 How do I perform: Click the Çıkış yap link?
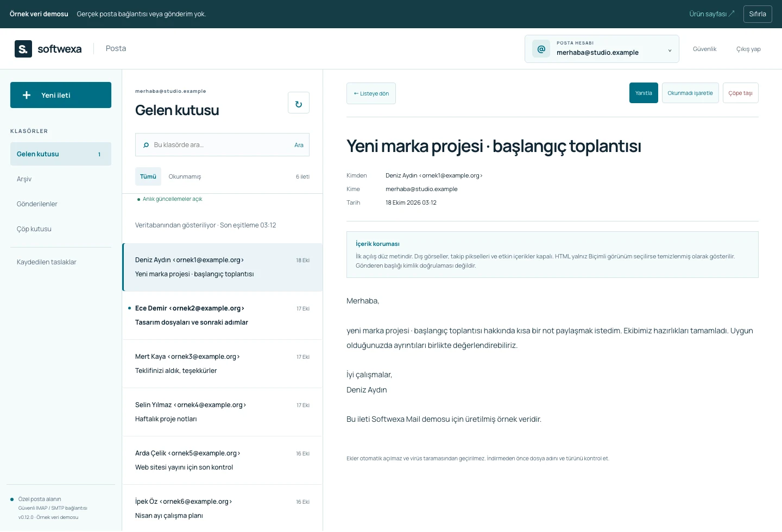[x=748, y=49]
